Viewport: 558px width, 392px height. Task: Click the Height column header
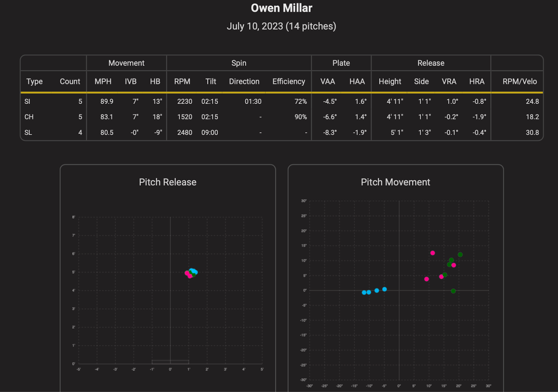pos(390,82)
